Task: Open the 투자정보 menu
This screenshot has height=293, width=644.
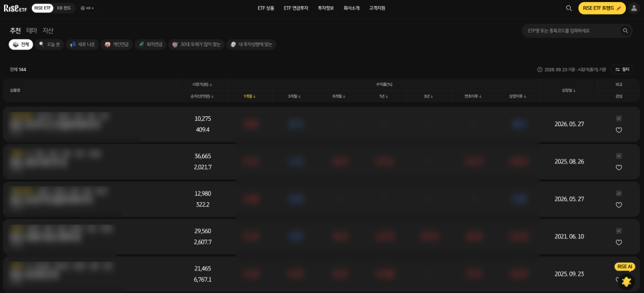Action: click(326, 8)
